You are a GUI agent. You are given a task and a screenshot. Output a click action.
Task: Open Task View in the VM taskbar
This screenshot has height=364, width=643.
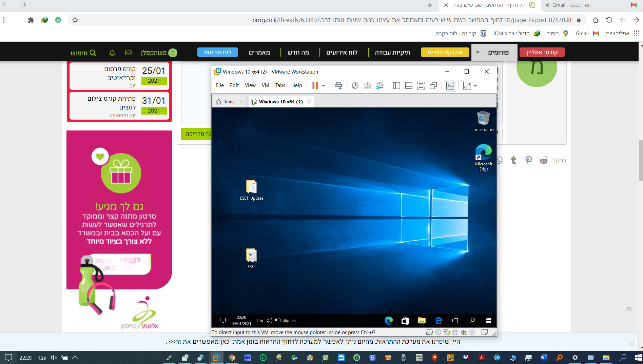[455, 321]
